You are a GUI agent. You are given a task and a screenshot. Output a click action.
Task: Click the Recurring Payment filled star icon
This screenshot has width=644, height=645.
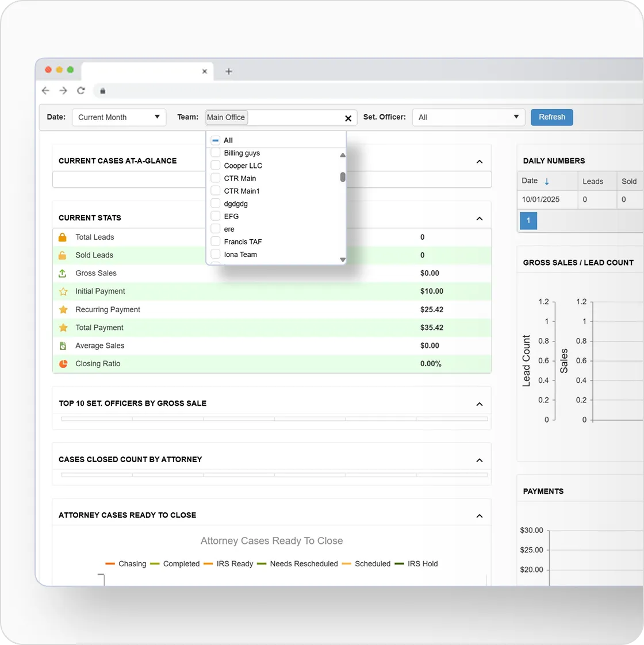(x=63, y=309)
